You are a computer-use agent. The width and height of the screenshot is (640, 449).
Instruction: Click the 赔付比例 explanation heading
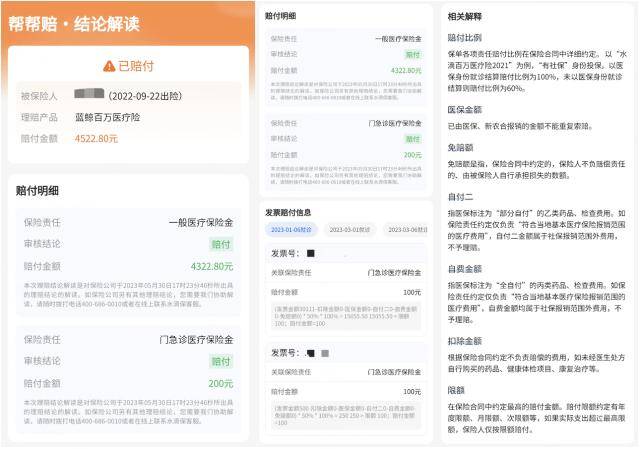(x=463, y=35)
